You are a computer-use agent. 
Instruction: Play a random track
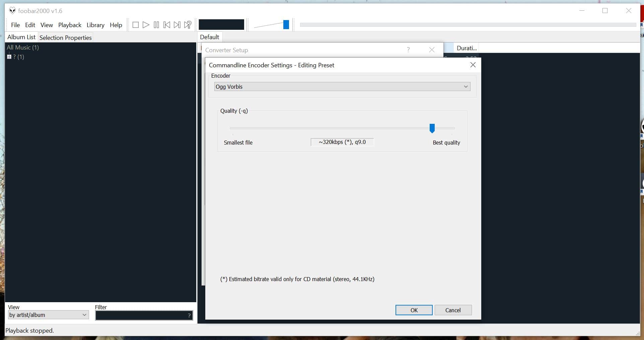coord(188,25)
